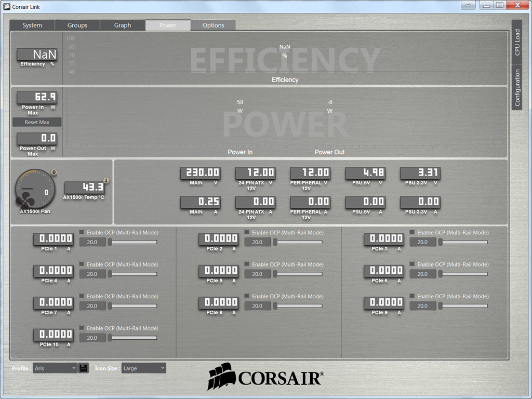Enable OCP checkbox for PCIe 10
The image size is (532, 399).
pos(82,328)
